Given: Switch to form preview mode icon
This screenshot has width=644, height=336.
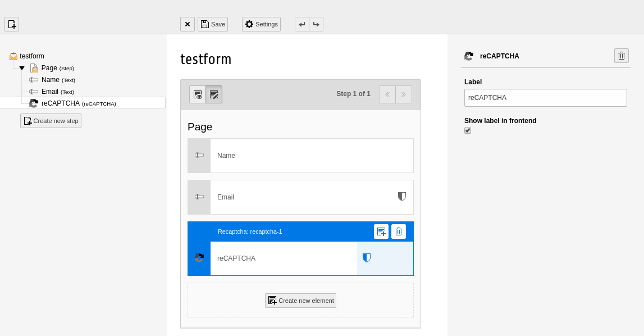Looking at the screenshot, I should click(198, 94).
